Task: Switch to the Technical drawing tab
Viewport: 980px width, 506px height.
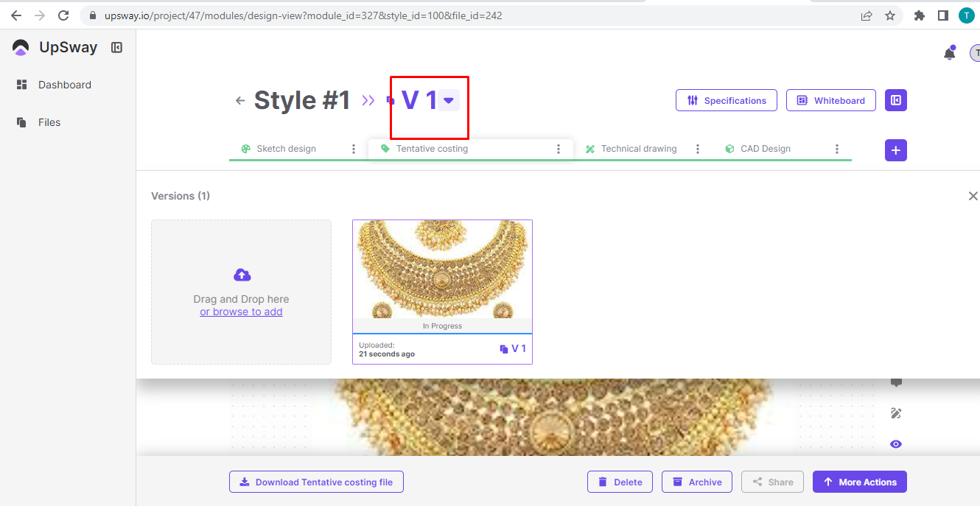Action: coord(638,149)
